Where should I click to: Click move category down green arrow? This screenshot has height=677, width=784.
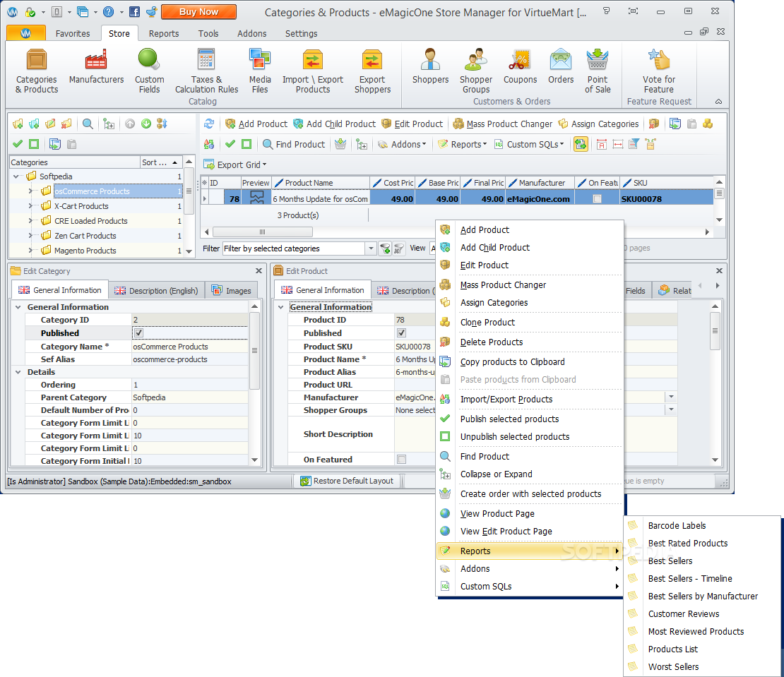click(146, 124)
